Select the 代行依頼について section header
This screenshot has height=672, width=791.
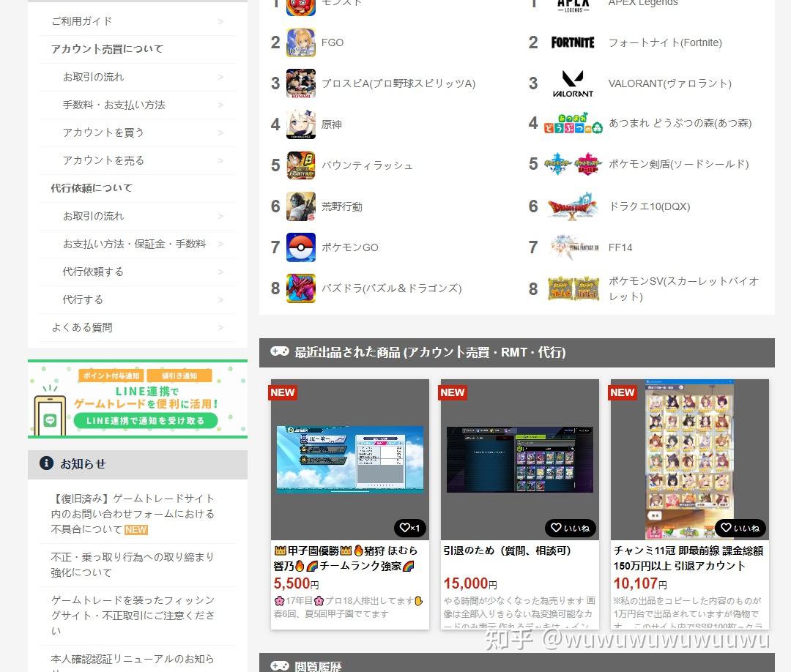click(x=91, y=188)
